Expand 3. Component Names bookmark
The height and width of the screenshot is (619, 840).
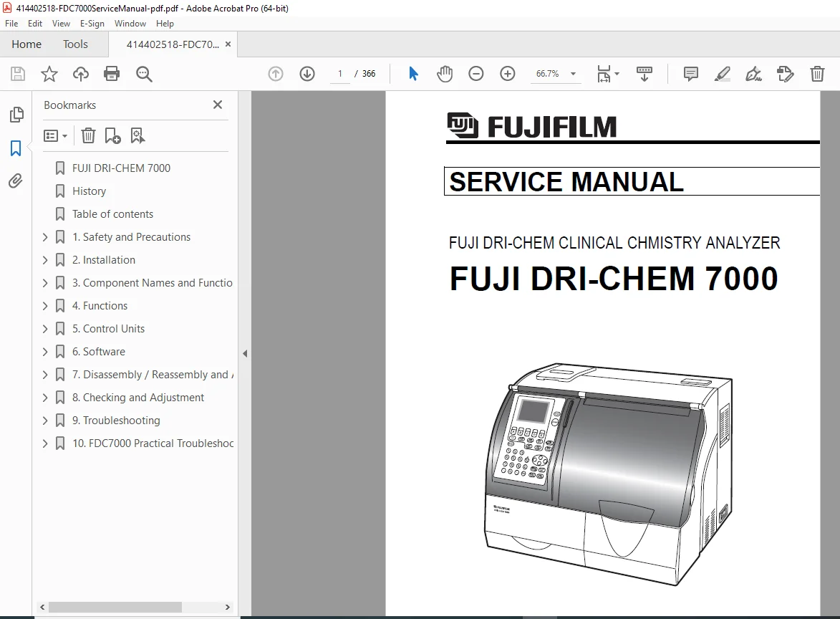pyautogui.click(x=45, y=283)
